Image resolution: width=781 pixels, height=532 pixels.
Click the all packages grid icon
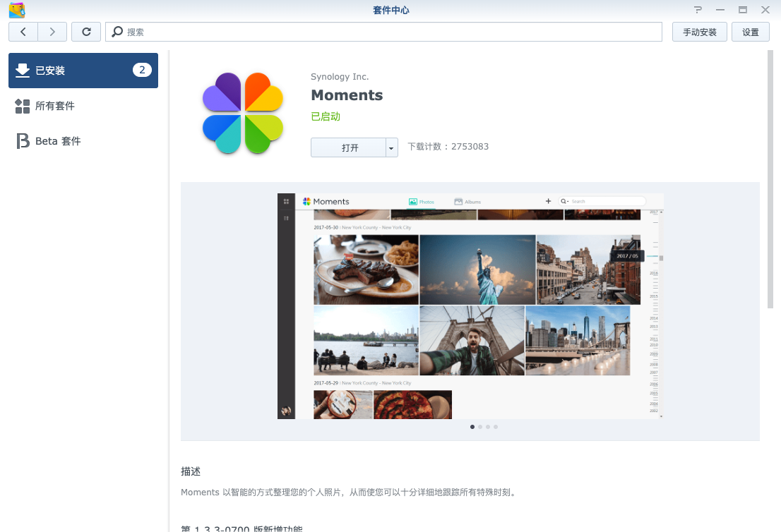[x=23, y=106]
